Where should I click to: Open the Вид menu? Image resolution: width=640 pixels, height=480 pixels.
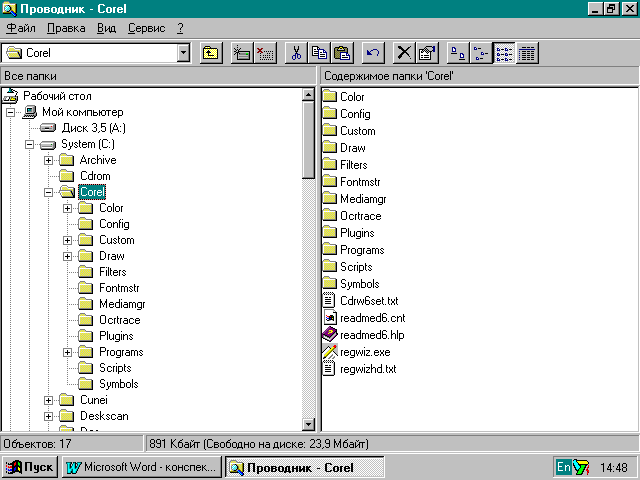coord(107,28)
